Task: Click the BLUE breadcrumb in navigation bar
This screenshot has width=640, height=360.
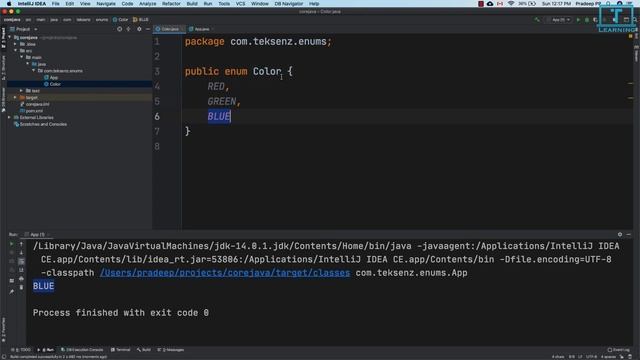Action: 141,20
